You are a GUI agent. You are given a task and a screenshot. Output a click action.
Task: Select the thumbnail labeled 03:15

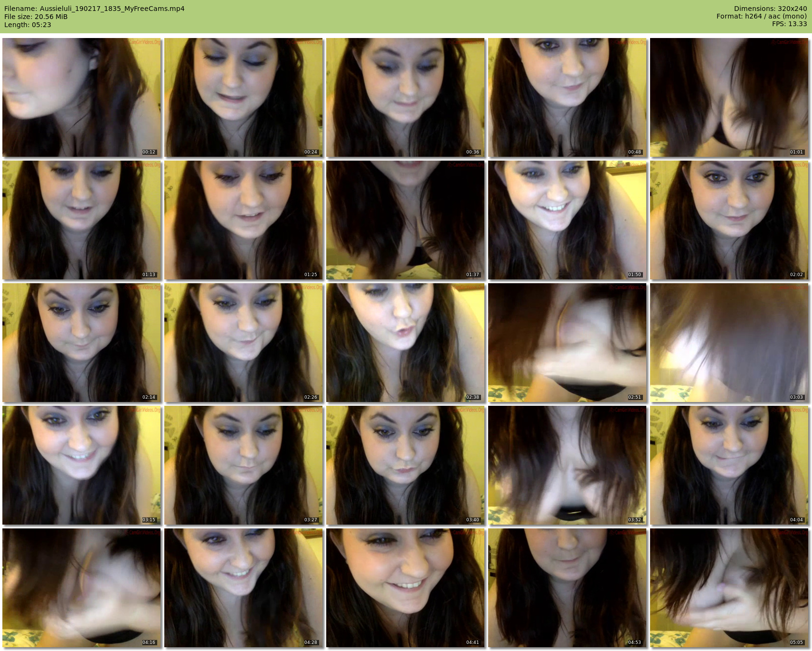(82, 465)
